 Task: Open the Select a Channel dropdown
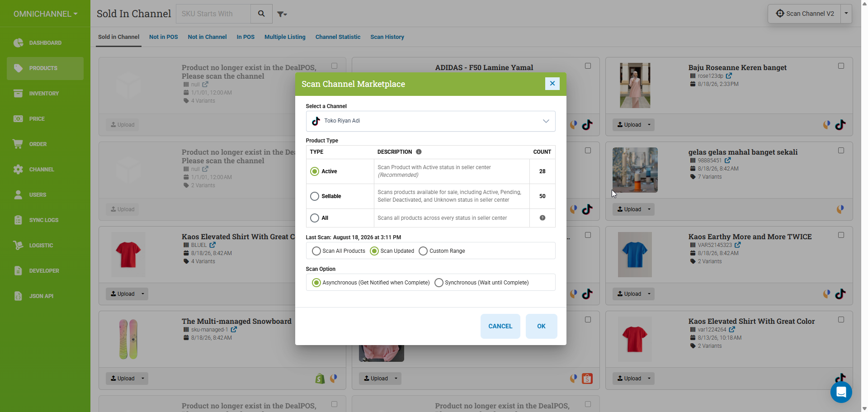[x=430, y=121]
